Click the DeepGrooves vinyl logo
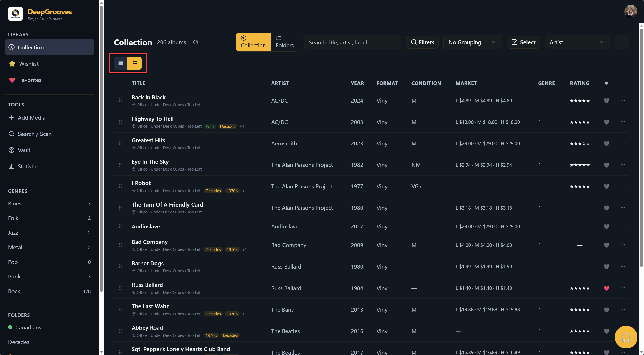644x355 pixels. tap(15, 14)
